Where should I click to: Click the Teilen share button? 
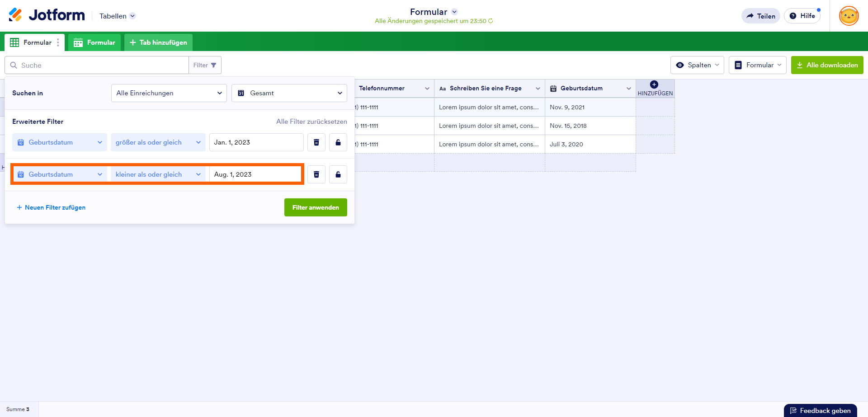(761, 16)
